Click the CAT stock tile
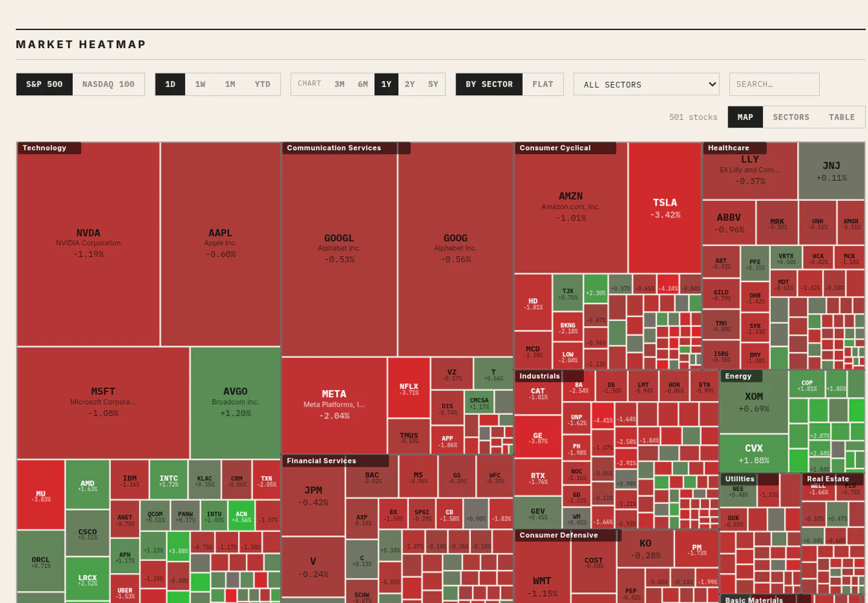868x603 pixels. coord(538,393)
